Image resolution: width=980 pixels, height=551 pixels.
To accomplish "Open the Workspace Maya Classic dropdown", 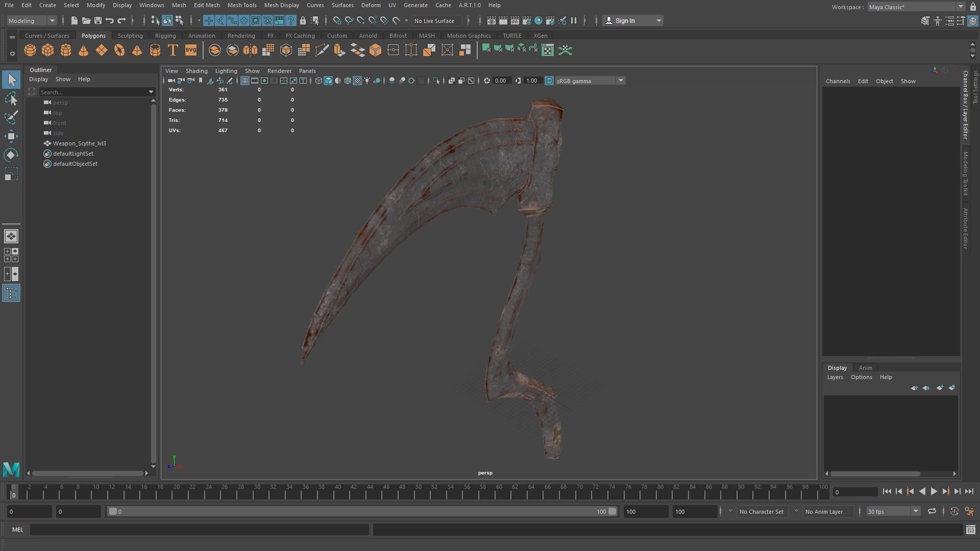I will click(x=916, y=7).
